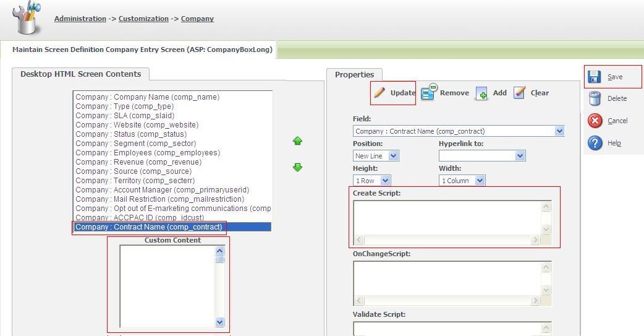Image resolution: width=644 pixels, height=336 pixels.
Task: Click Custom Content scrollbar up arrow
Action: pyautogui.click(x=220, y=251)
